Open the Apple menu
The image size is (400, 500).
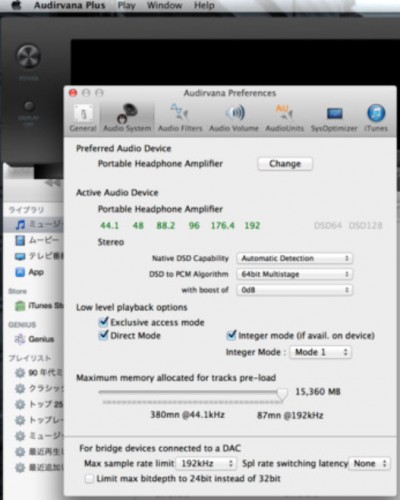click(x=16, y=5)
